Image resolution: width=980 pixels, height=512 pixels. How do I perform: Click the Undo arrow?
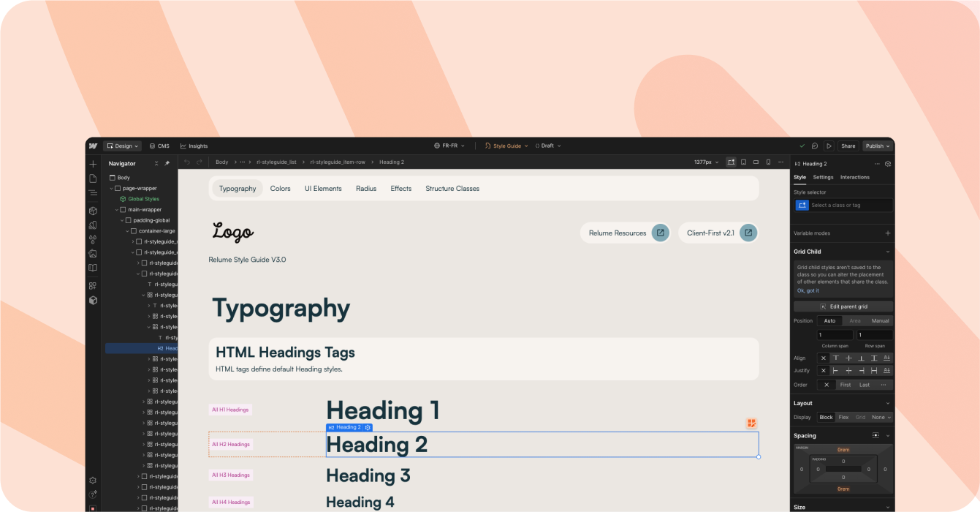(x=187, y=162)
